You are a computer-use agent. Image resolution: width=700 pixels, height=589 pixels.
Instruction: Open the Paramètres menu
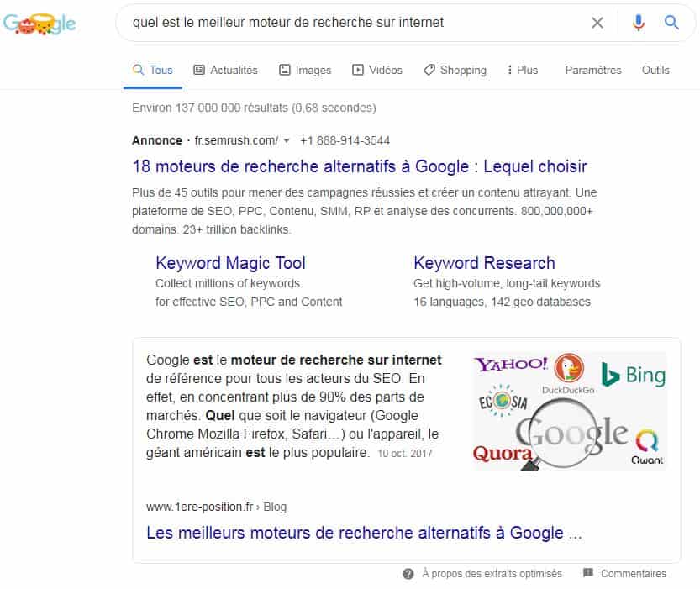[593, 70]
